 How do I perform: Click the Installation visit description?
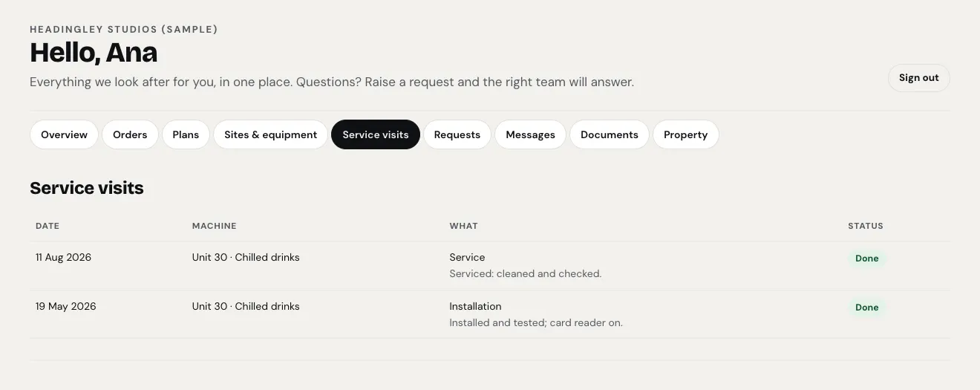click(536, 323)
